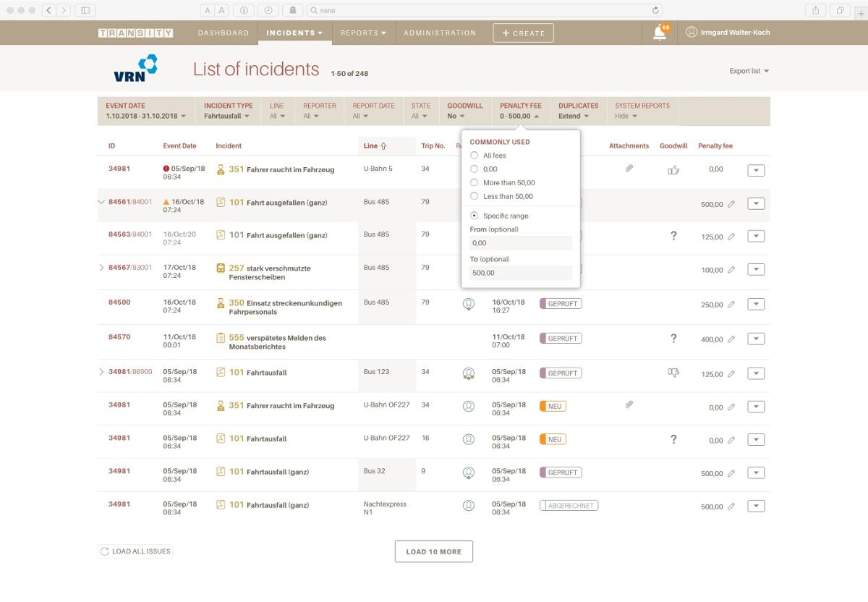Click the document icon beside 555 verspätetes Melden
This screenshot has width=868, height=602.
coord(221,338)
